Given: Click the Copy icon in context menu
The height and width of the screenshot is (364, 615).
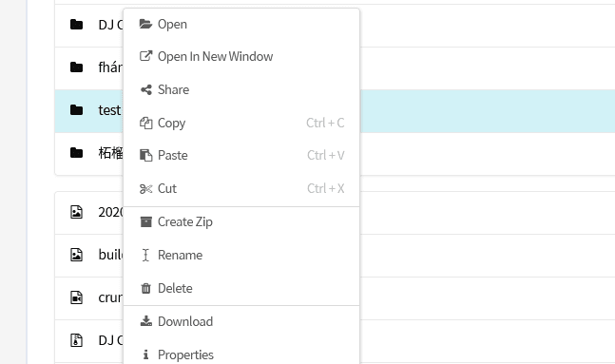Looking at the screenshot, I should [145, 124].
